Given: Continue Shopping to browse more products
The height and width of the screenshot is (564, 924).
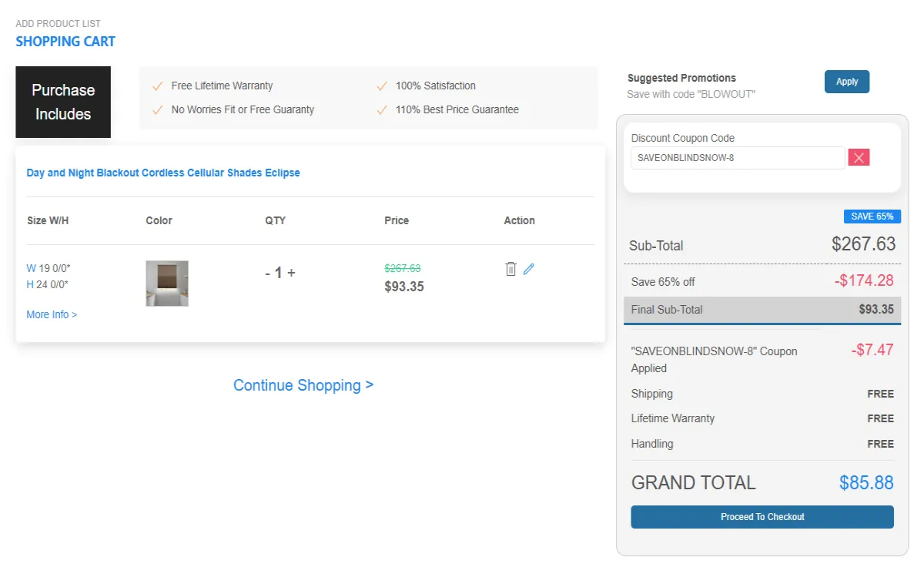Looking at the screenshot, I should (x=303, y=384).
